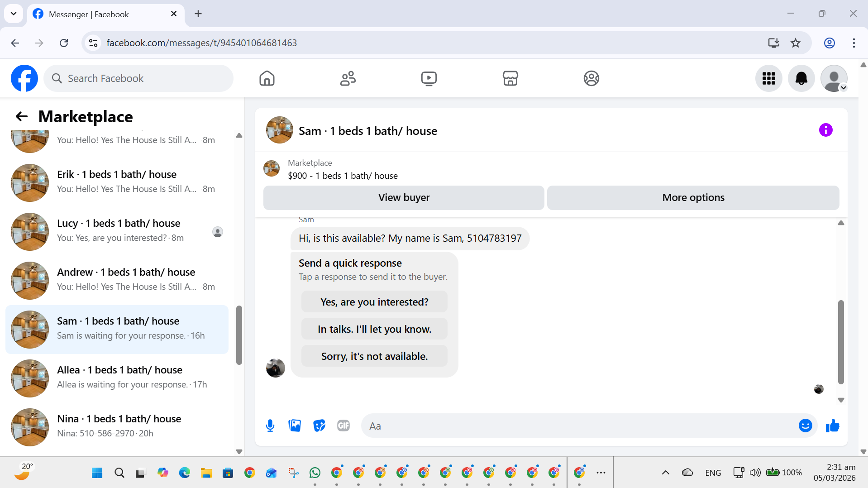Open Windows taskbar search

coord(119,473)
